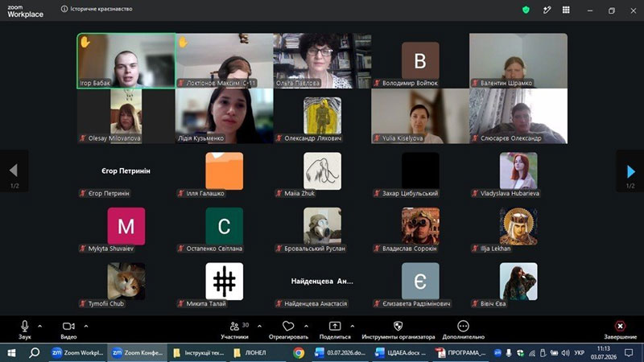The image size is (644, 362).
Task: Click the meeting info icon near title
Action: 64,9
